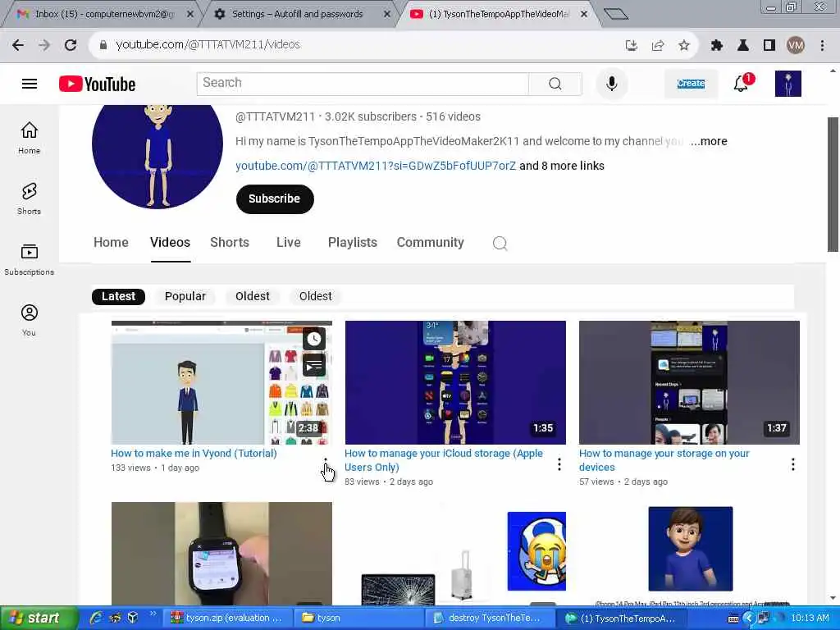Open Chrome profile VM avatar
This screenshot has width=840, height=630.
tap(796, 46)
